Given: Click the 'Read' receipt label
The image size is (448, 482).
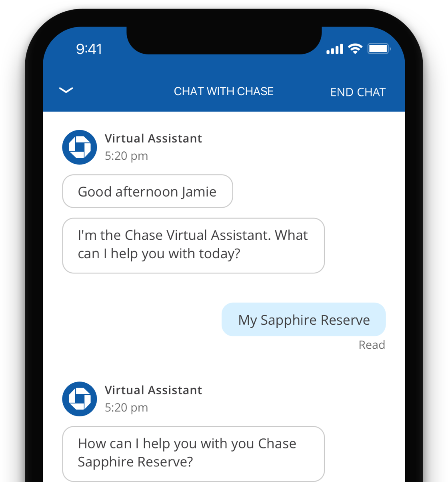Looking at the screenshot, I should click(x=372, y=345).
